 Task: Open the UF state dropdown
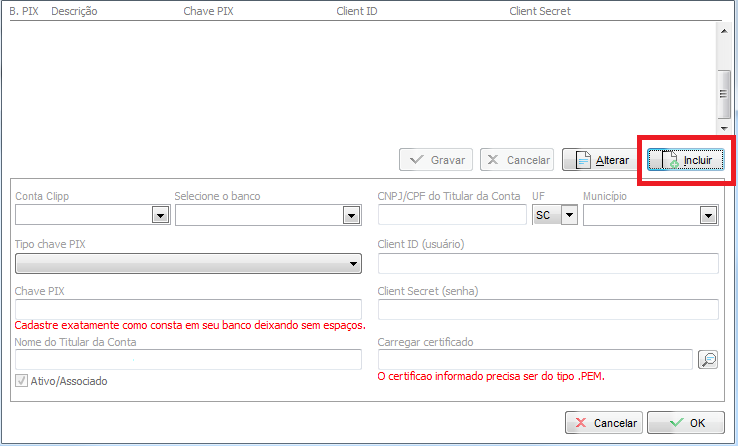pos(569,215)
